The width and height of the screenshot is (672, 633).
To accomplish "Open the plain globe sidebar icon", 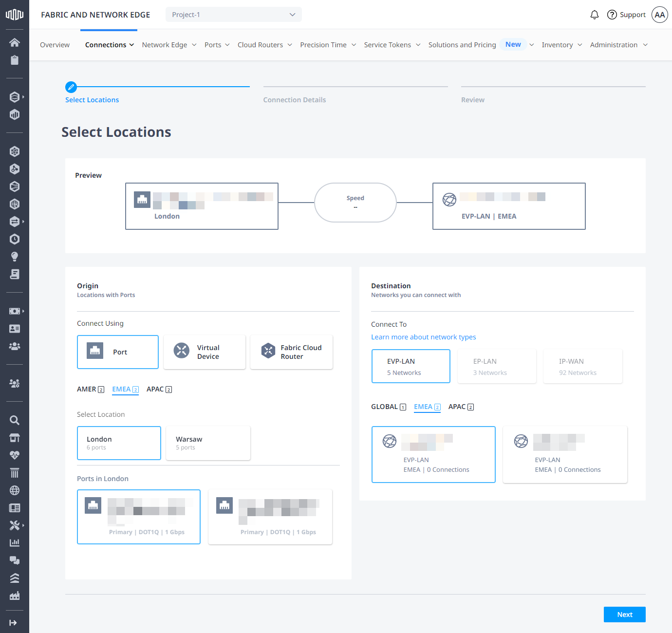I will 15,490.
